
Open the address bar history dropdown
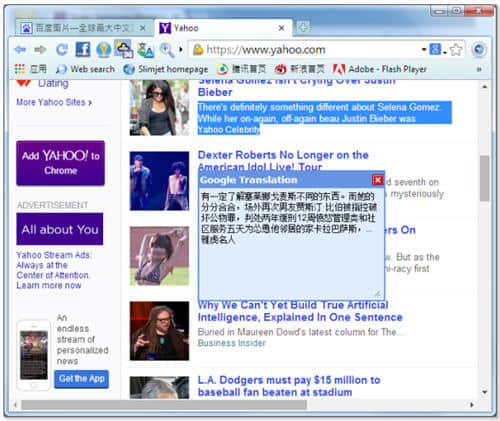coord(424,50)
